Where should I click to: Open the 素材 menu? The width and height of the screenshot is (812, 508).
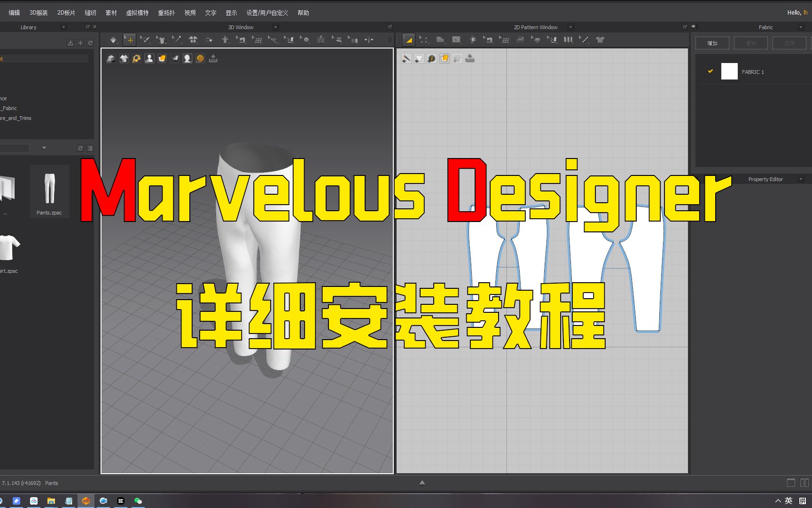coord(111,13)
